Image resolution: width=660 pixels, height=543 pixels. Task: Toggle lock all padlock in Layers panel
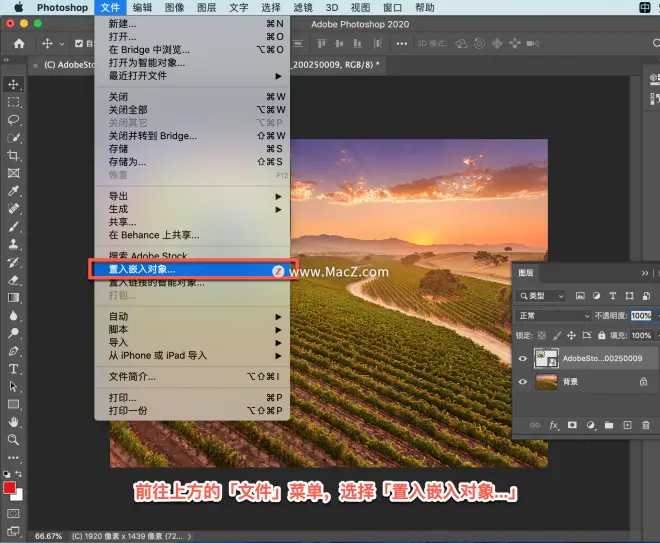(x=602, y=335)
